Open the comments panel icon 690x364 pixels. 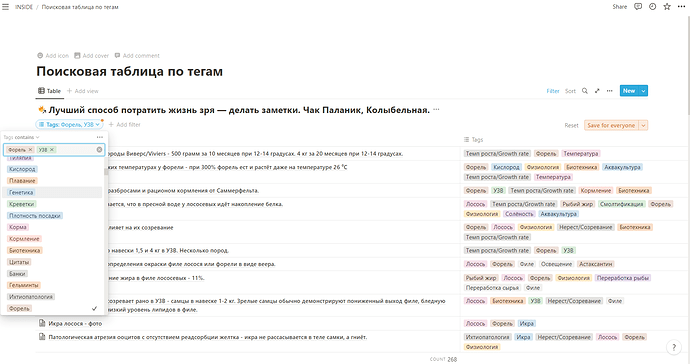(x=638, y=7)
